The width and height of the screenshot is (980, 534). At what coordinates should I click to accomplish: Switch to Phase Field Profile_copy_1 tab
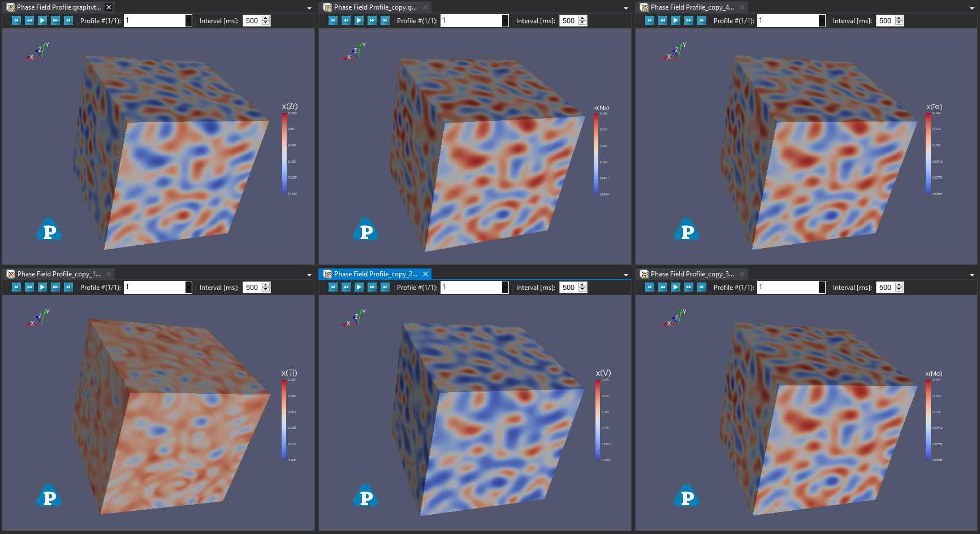click(58, 274)
